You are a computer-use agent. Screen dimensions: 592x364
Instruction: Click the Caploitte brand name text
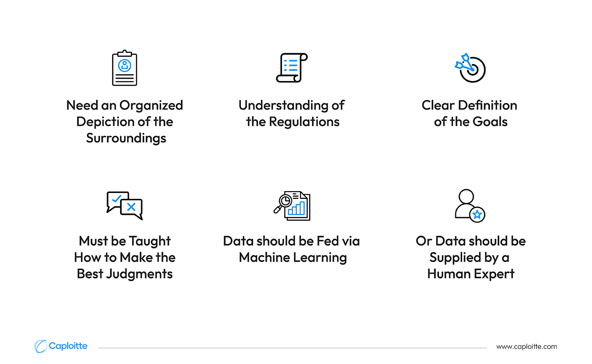[68, 346]
